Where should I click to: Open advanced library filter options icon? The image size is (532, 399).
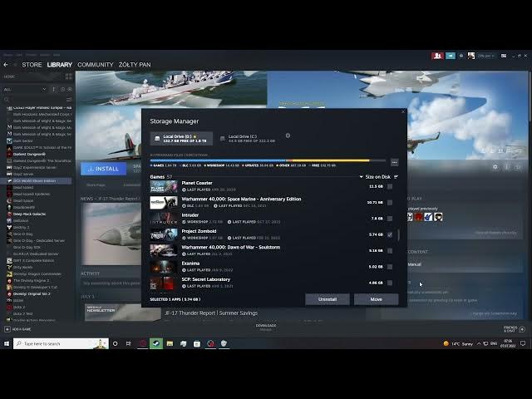[69, 100]
